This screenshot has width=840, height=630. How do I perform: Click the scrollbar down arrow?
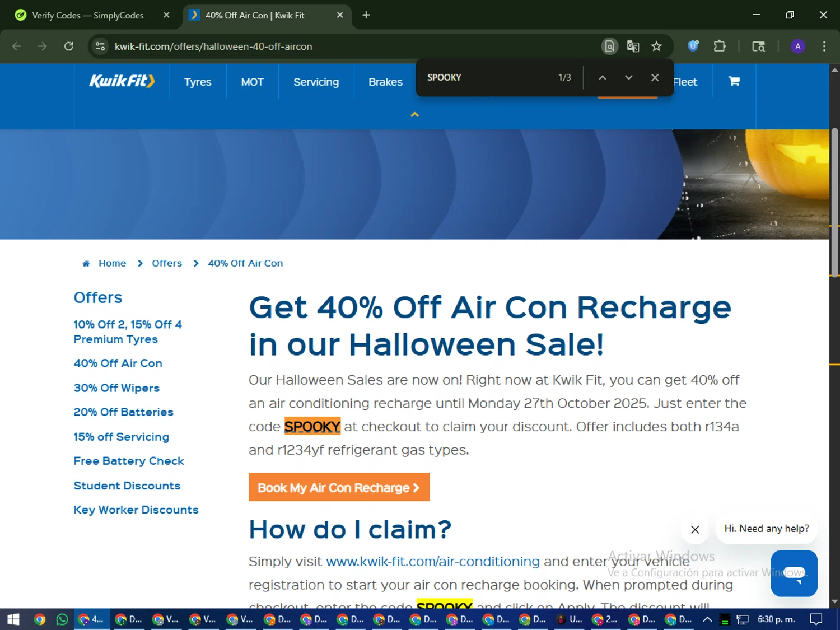pyautogui.click(x=834, y=602)
